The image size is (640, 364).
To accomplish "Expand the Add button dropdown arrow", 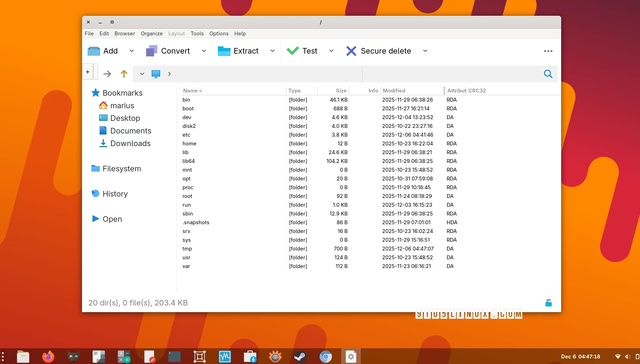I will click(x=132, y=51).
